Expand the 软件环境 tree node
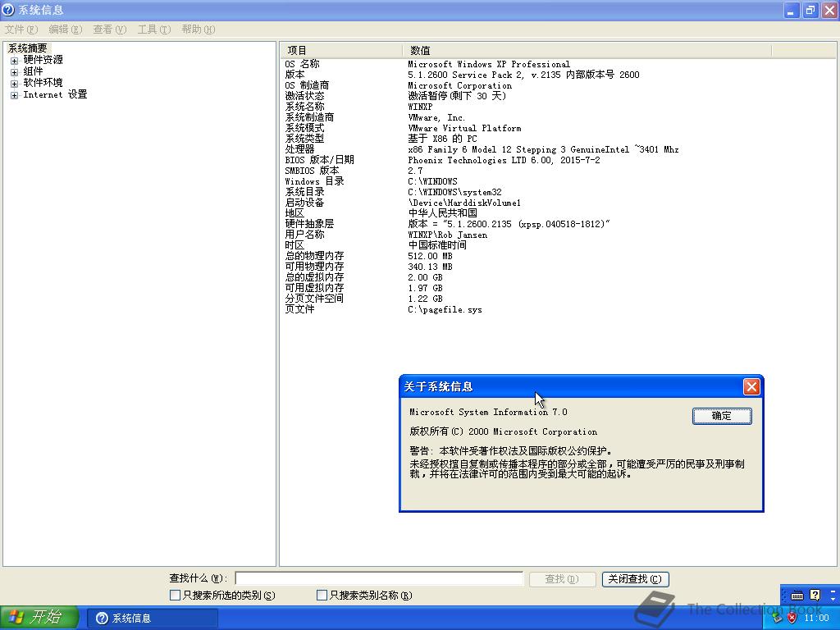Image resolution: width=840 pixels, height=630 pixels. click(15, 84)
